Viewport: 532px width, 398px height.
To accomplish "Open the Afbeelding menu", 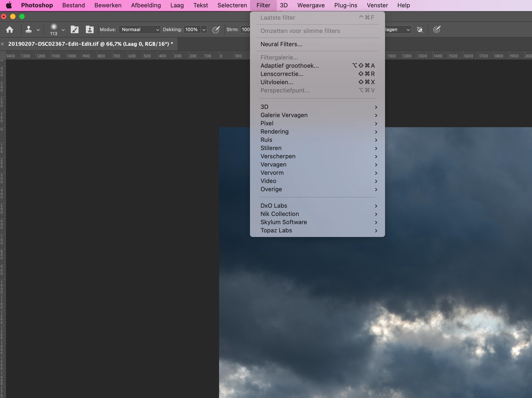I will pyautogui.click(x=146, y=5).
